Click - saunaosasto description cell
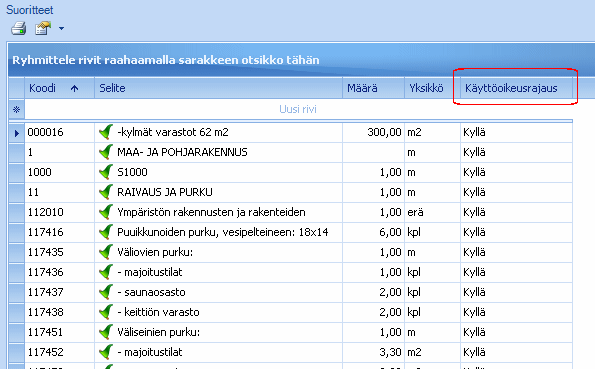The height and width of the screenshot is (369, 595). (x=219, y=292)
